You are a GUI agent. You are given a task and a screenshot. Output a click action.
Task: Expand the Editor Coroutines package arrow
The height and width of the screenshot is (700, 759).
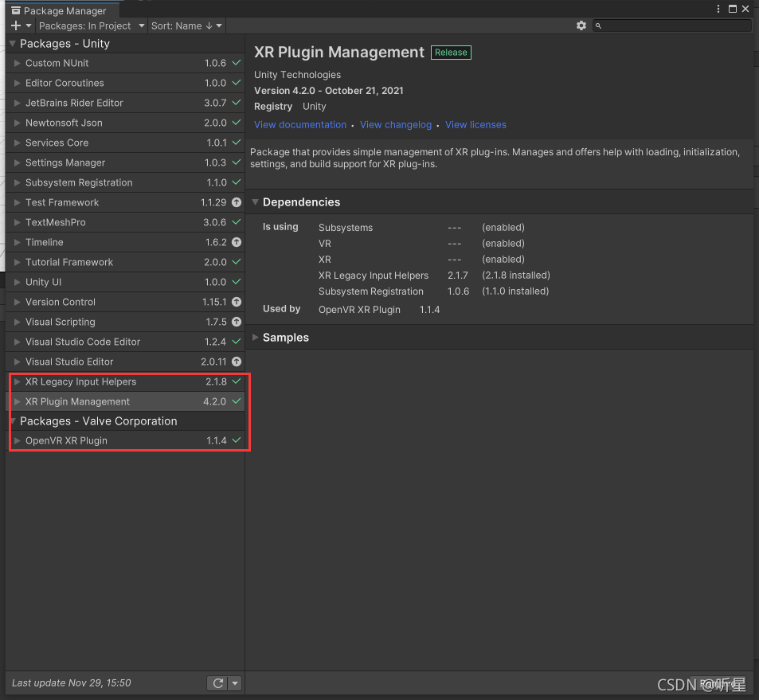click(x=18, y=83)
